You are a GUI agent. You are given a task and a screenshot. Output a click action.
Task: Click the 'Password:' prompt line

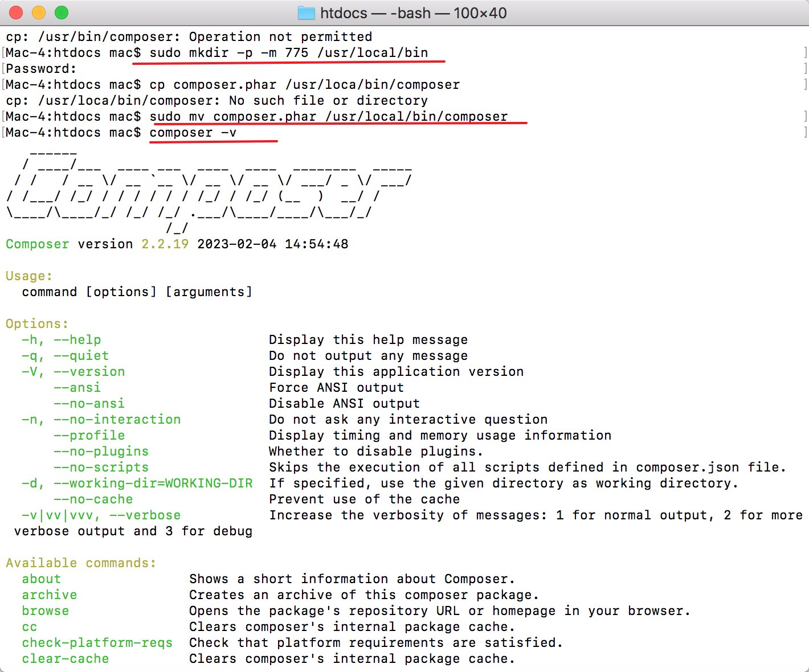[41, 69]
